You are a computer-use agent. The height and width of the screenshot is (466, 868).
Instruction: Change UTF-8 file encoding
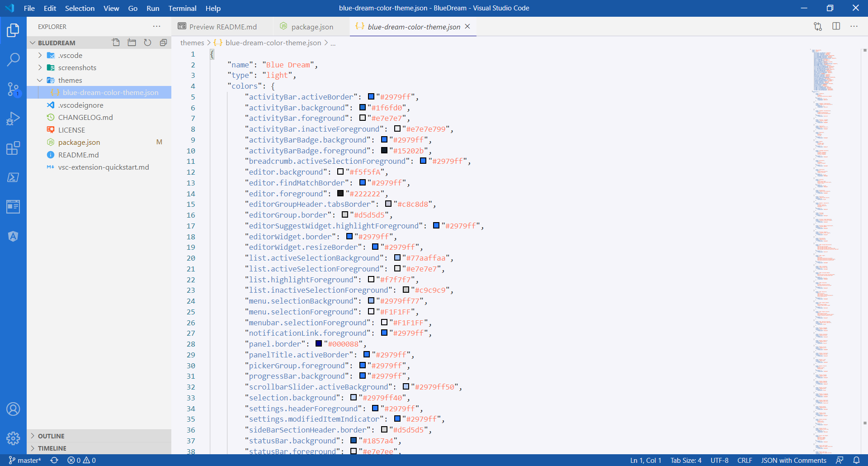(719, 460)
